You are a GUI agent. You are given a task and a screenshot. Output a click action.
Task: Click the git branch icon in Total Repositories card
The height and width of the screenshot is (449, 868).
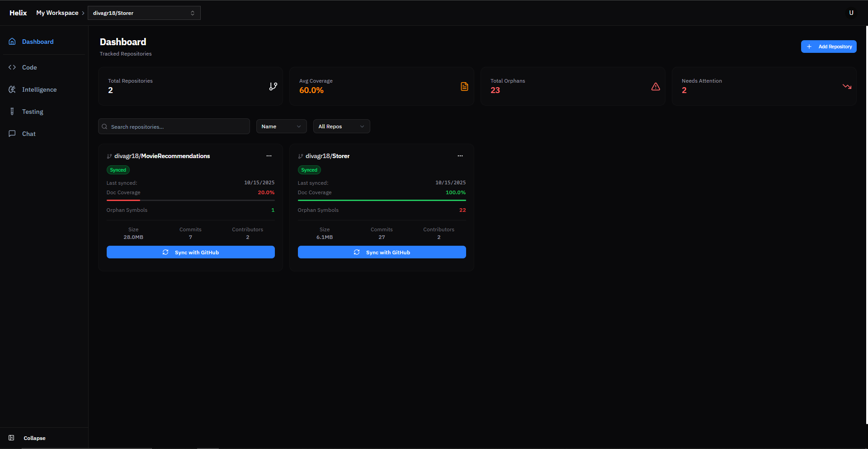(273, 86)
